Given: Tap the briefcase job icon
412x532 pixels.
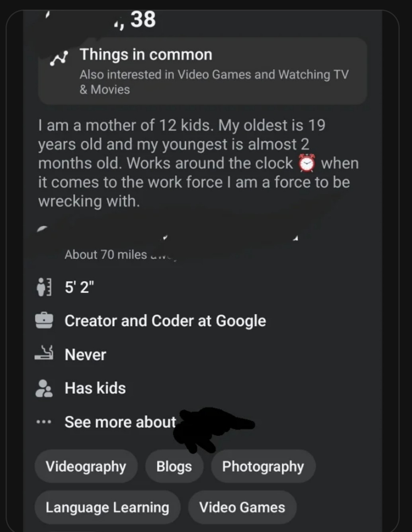Looking at the screenshot, I should tap(44, 320).
